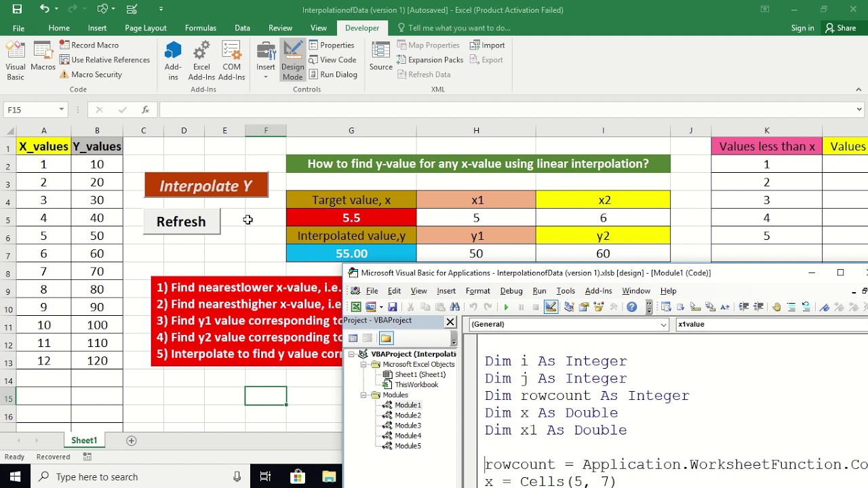Screen dimensions: 868x488
Task: Click Import in XML group
Action: pyautogui.click(x=487, y=45)
